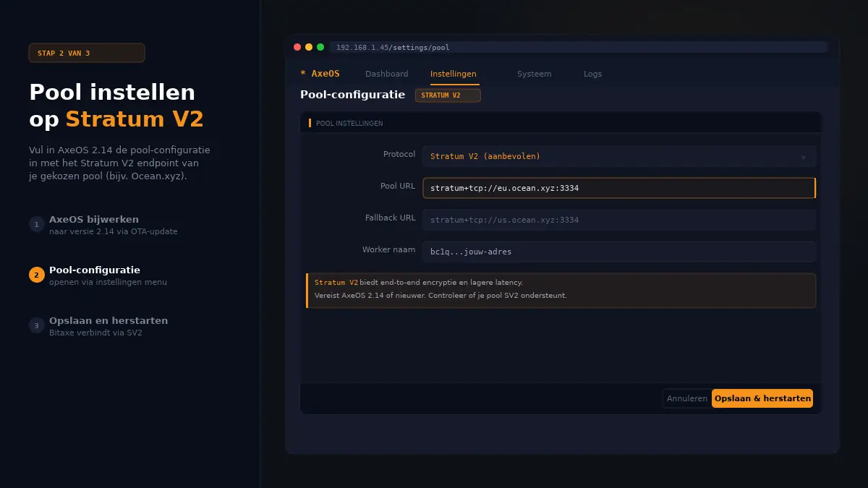Click the orange Stratum V2 info text
The width and height of the screenshot is (868, 488).
[336, 283]
